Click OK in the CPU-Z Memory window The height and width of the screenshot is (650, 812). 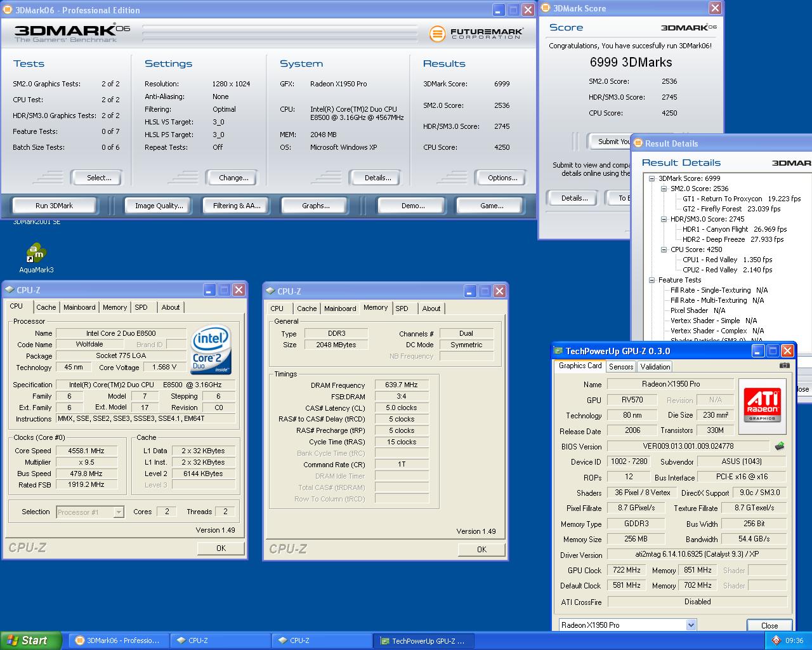(481, 550)
